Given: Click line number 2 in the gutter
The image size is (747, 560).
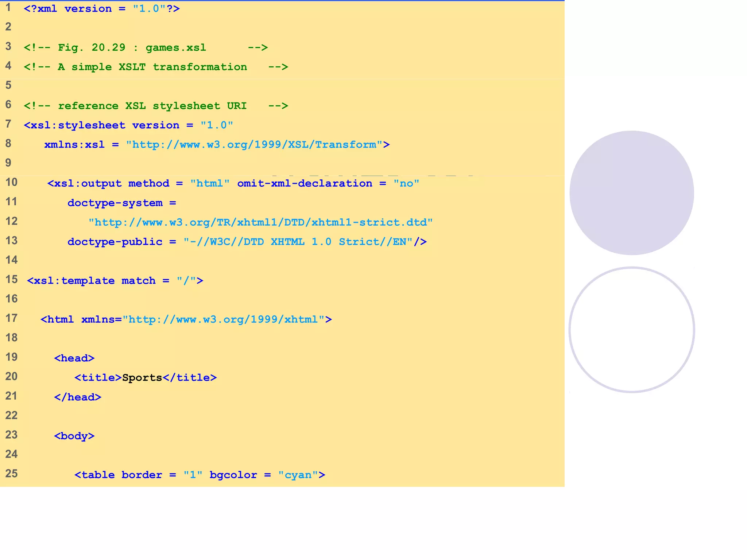Looking at the screenshot, I should coord(8,27).
